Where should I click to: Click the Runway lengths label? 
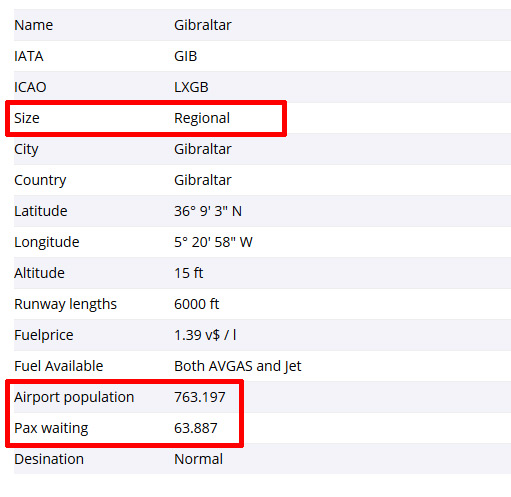[x=65, y=305]
